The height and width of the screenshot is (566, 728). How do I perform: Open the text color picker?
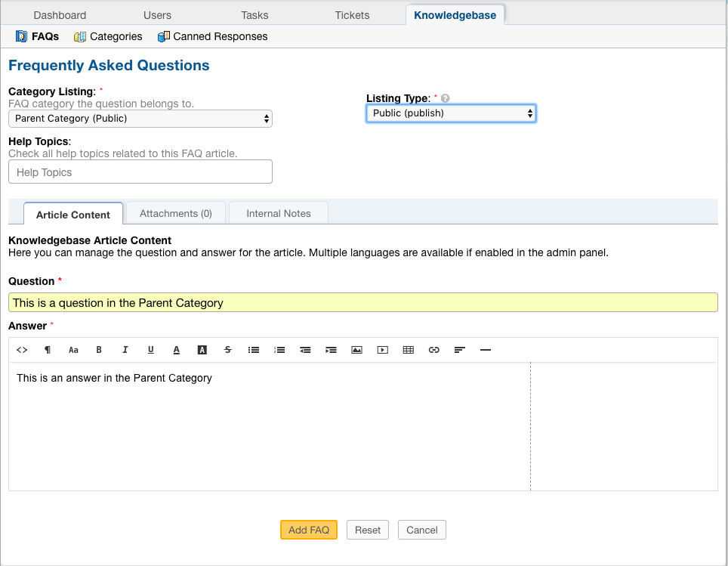176,350
